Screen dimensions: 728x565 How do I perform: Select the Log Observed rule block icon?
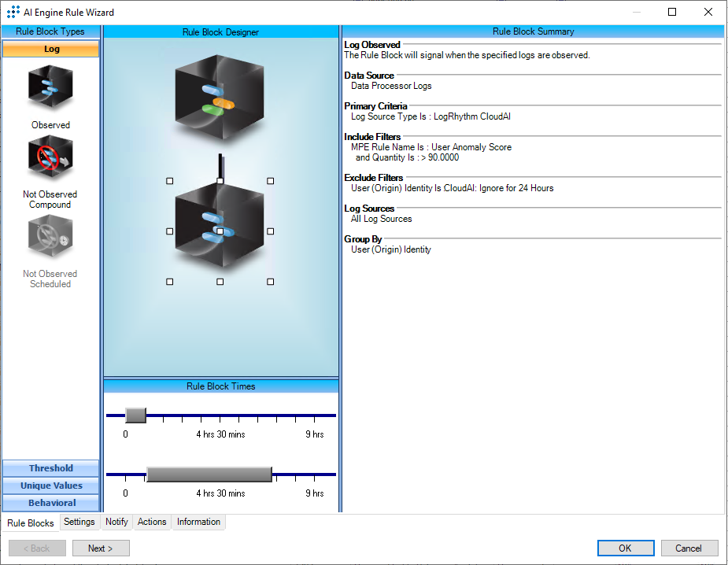[50, 88]
